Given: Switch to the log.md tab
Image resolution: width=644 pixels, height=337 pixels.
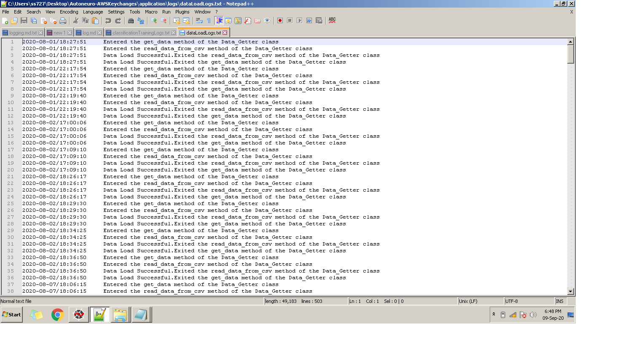Looking at the screenshot, I should [x=89, y=33].
